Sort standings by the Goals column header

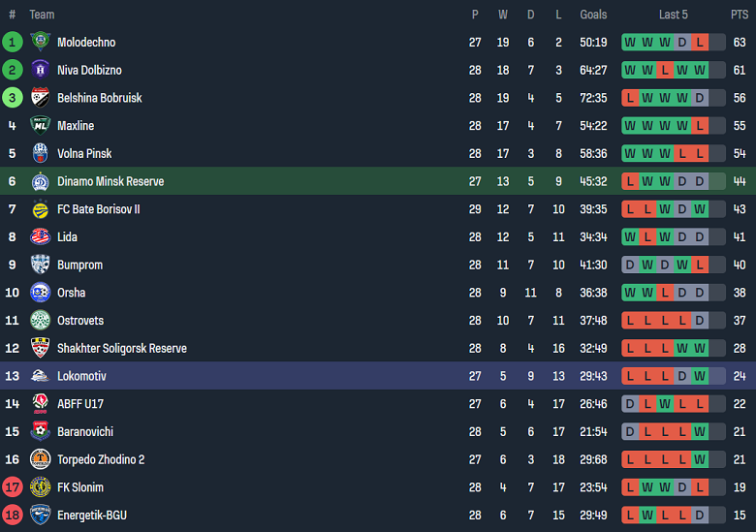pos(593,15)
